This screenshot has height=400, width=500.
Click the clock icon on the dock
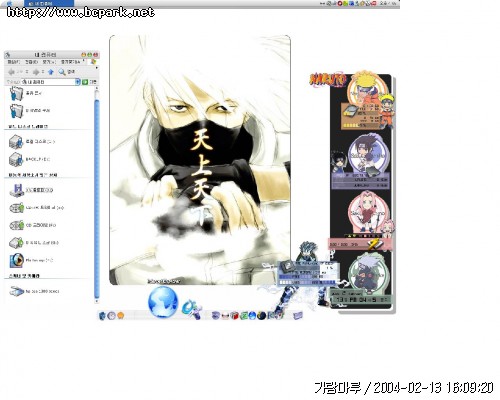click(x=111, y=315)
